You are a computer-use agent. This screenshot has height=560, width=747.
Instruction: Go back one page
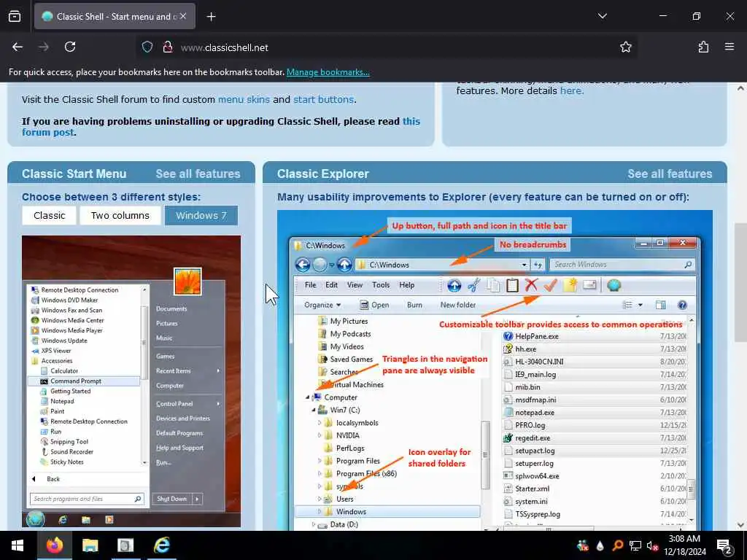tap(18, 47)
